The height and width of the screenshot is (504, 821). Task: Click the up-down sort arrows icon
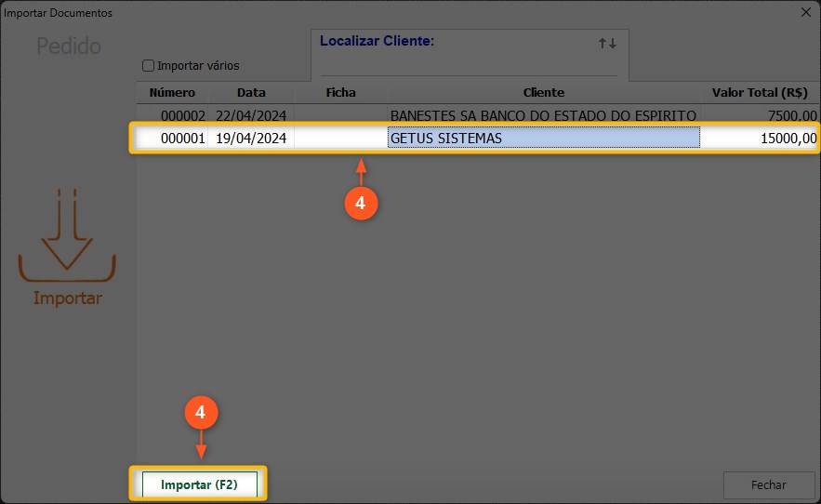point(607,44)
